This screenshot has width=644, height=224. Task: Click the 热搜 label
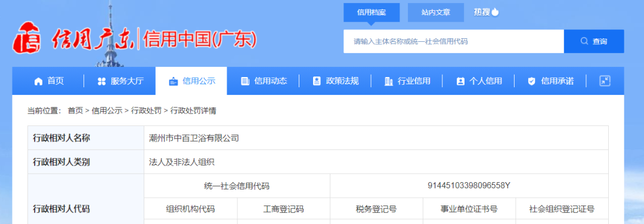click(x=482, y=13)
